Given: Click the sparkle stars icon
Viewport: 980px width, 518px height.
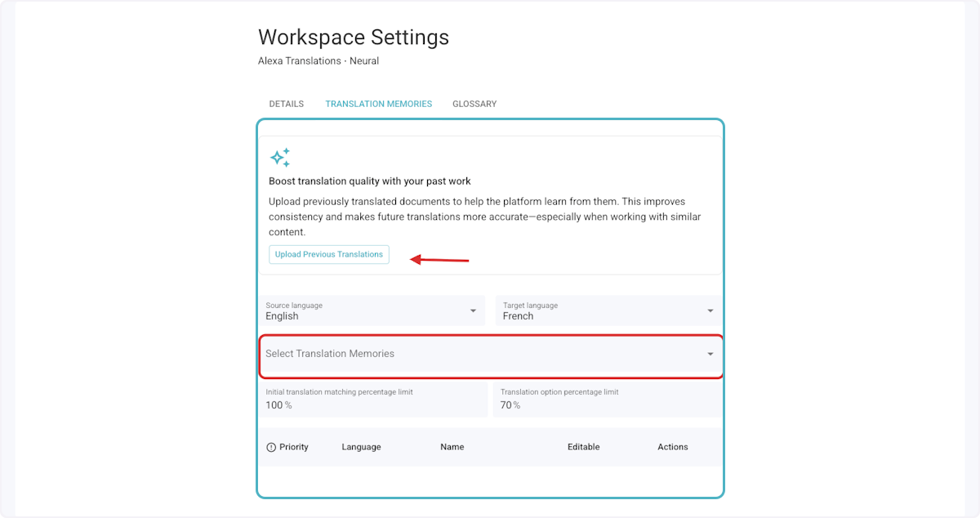Looking at the screenshot, I should coord(280,158).
